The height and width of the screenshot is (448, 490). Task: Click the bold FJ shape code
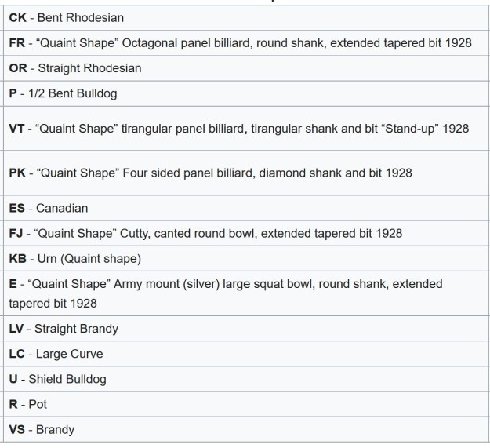[x=16, y=233]
